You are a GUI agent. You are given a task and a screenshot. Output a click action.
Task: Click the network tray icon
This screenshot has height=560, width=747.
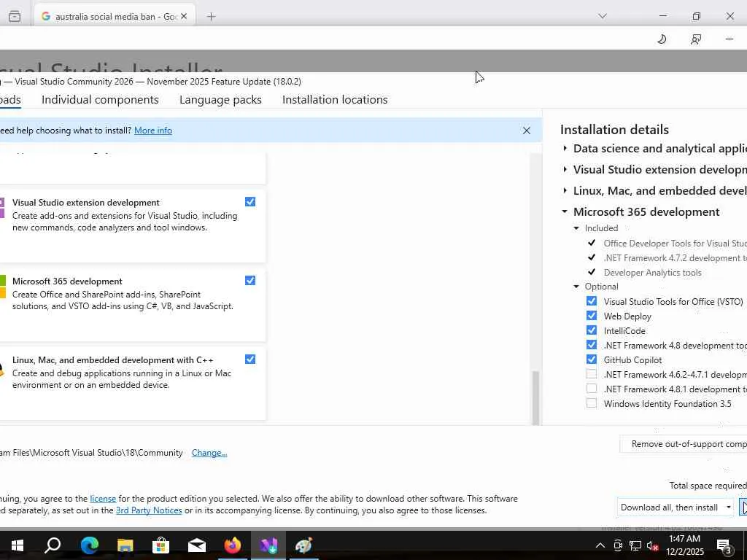[635, 545]
